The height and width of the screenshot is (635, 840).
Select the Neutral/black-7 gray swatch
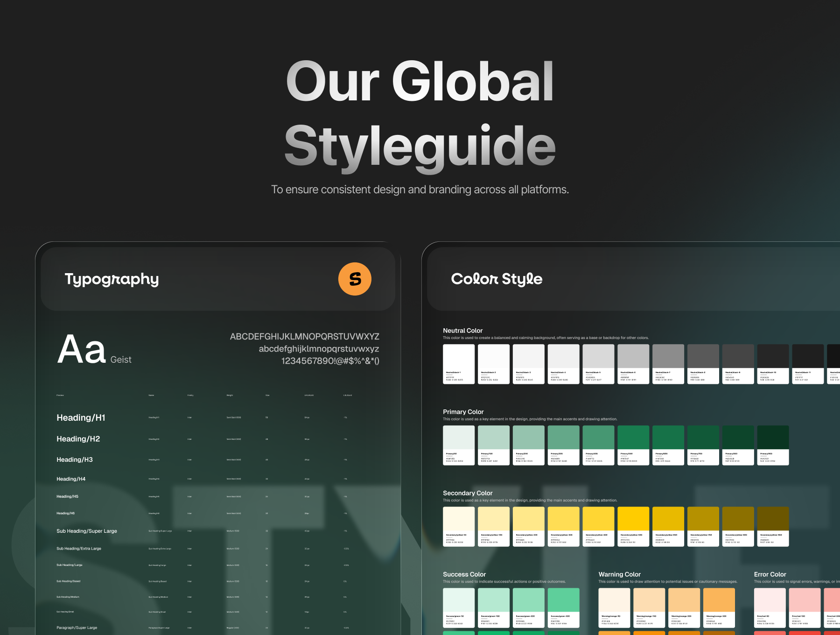[x=668, y=364]
